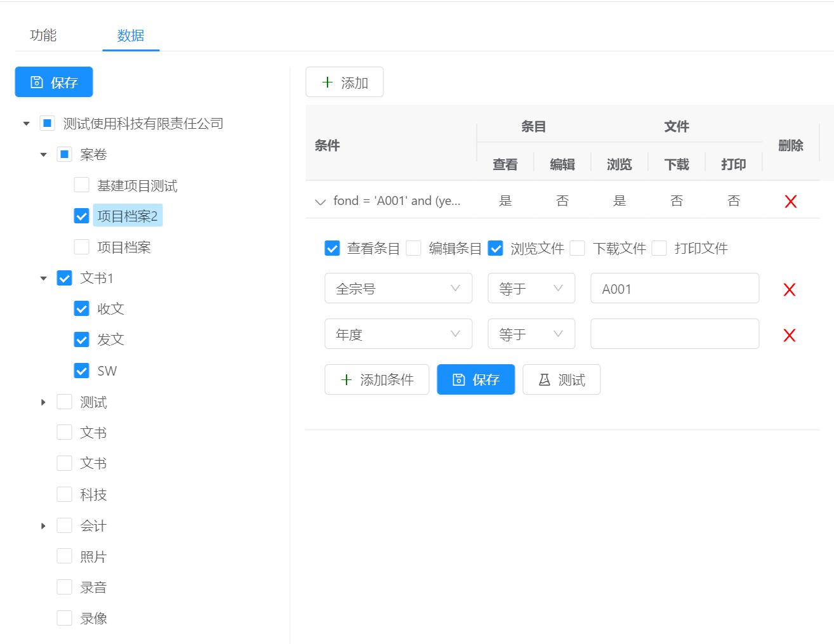Check the 照片 checkbox
The width and height of the screenshot is (834, 644).
(x=64, y=556)
